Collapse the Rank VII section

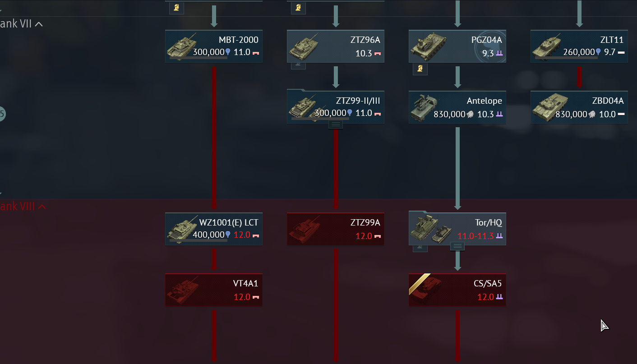pos(39,24)
